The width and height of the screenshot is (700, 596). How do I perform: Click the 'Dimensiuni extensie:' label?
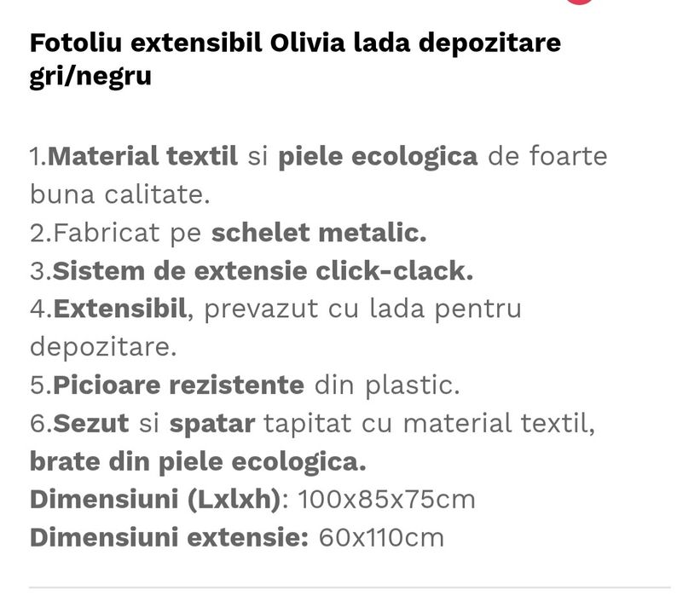[x=168, y=537]
